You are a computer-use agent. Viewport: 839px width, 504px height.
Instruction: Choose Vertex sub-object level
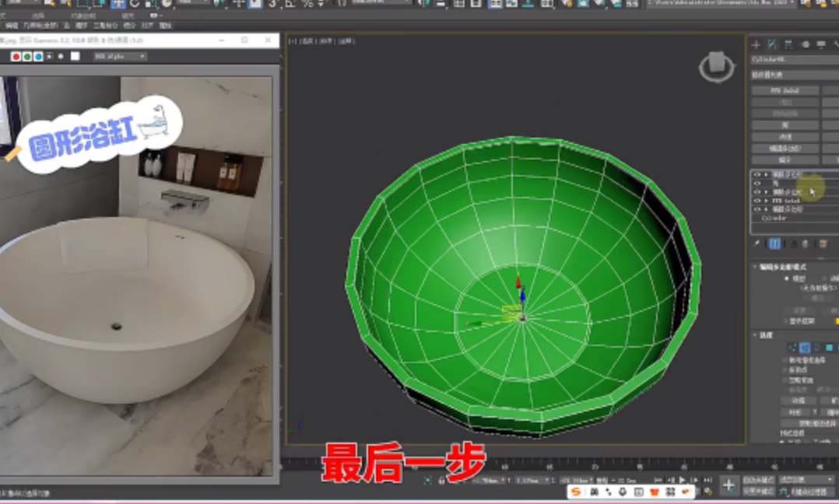792,348
